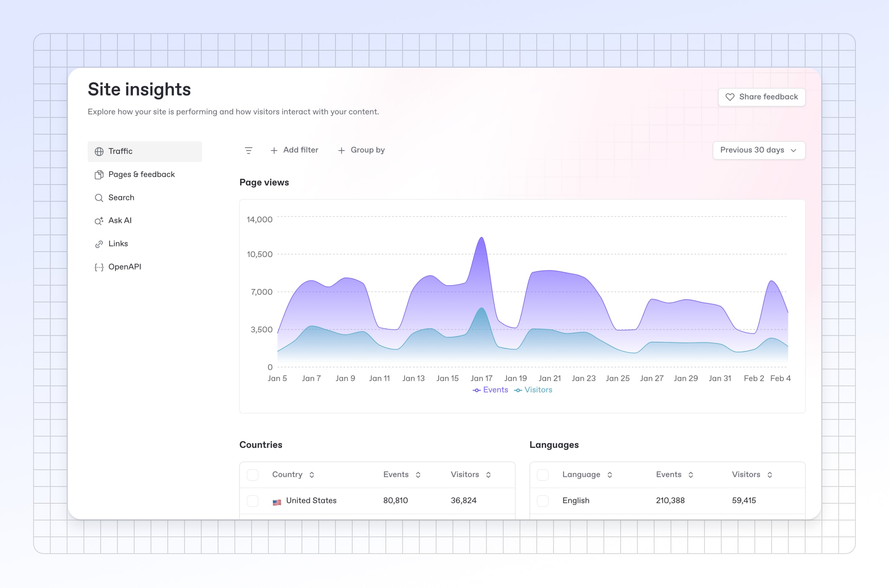Click the Group by button
Viewport: 889px width, 588px height.
pyautogui.click(x=361, y=150)
